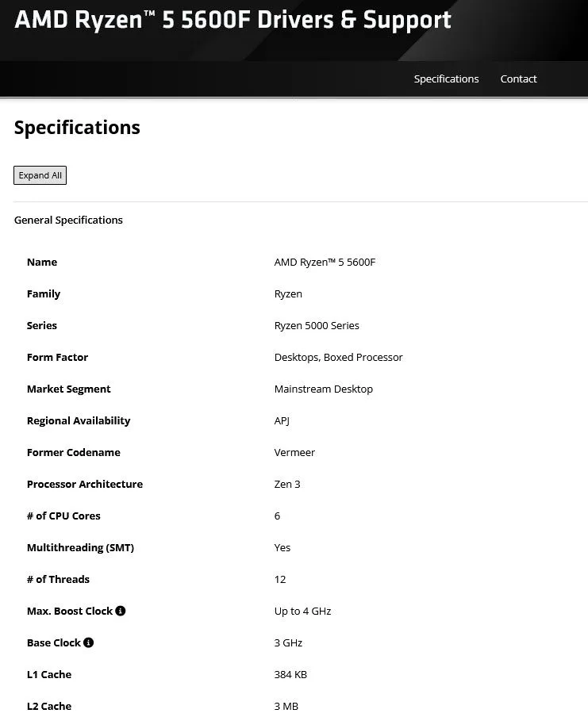Open the Base Clock info tooltip
Viewport: 588px width, 717px height.
[88, 642]
